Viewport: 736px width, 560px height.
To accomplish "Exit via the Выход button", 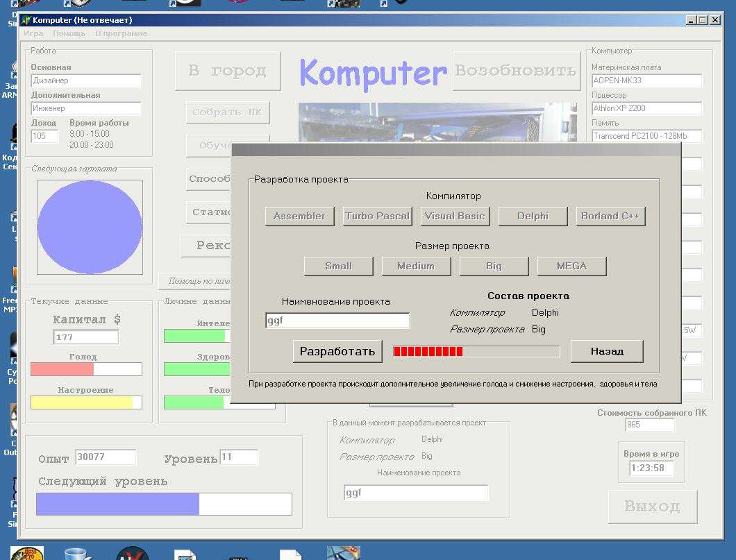I will pos(653,507).
